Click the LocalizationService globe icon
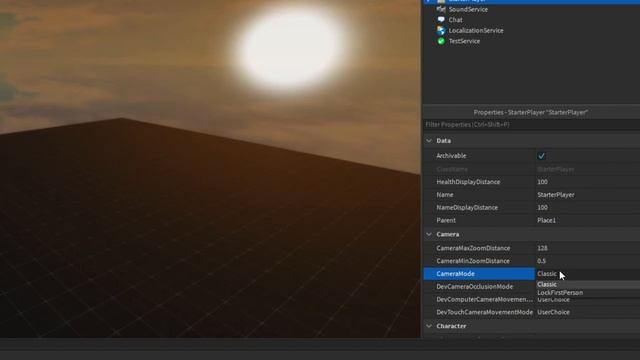 pyautogui.click(x=441, y=30)
